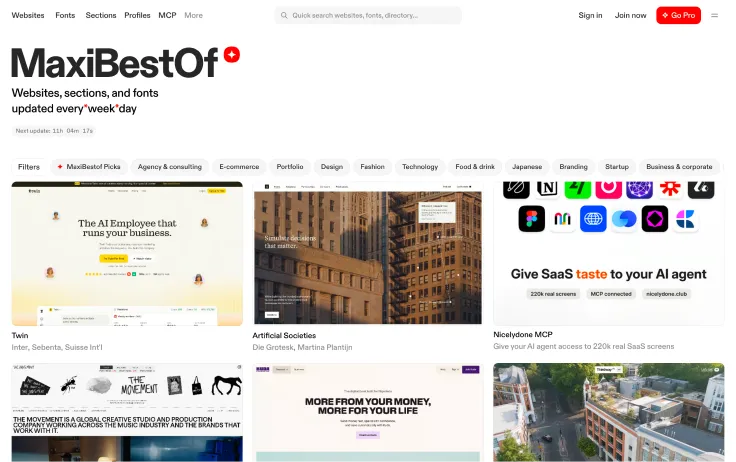Viewport: 736px width, 462px height.
Task: Click the MCP connected tag
Action: pos(611,294)
